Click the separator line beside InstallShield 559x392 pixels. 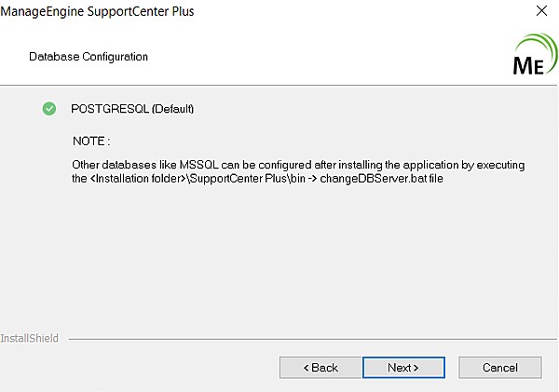pyautogui.click(x=307, y=338)
